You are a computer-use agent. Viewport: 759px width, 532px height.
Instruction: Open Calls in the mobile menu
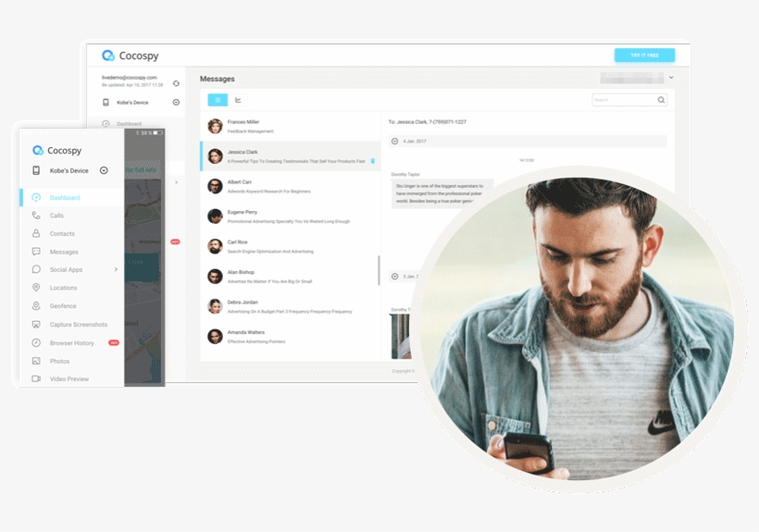(71, 216)
